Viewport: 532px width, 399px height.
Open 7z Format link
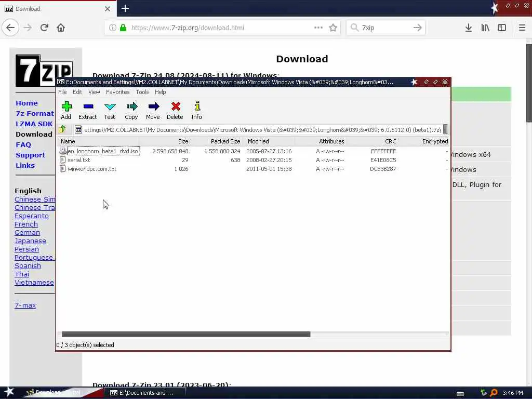[35, 113]
